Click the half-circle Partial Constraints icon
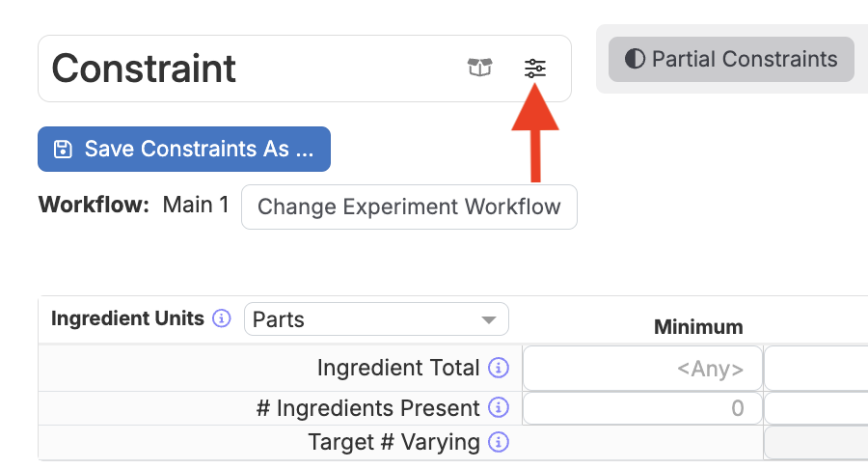868x469 pixels. coord(635,59)
